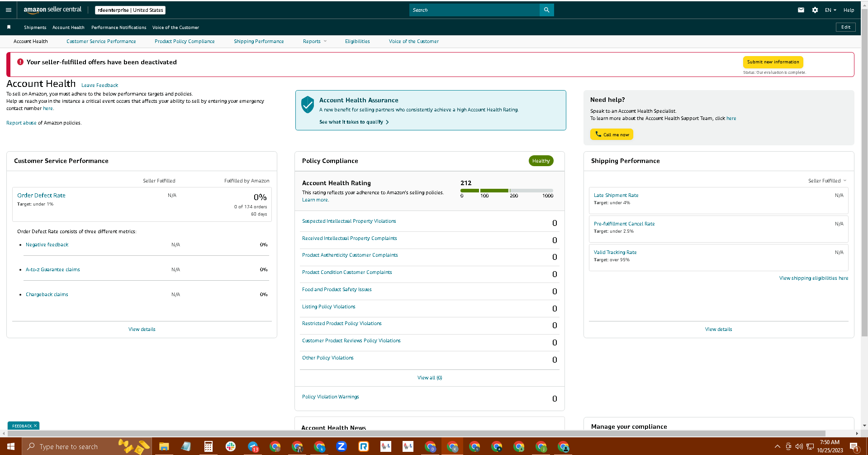Click View all (0) policy violations
Viewport: 868px width, 455px height.
tap(429, 378)
